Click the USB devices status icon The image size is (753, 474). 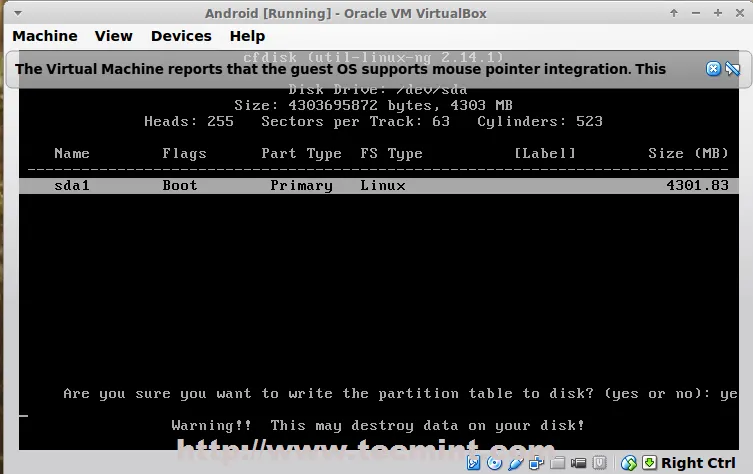515,463
